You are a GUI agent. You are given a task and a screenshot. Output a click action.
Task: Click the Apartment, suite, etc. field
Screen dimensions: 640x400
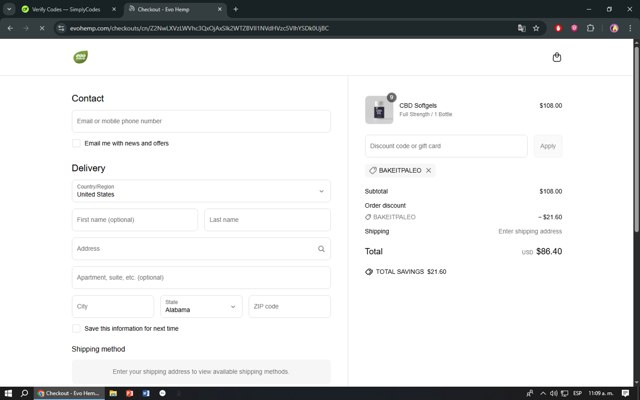[x=201, y=278]
